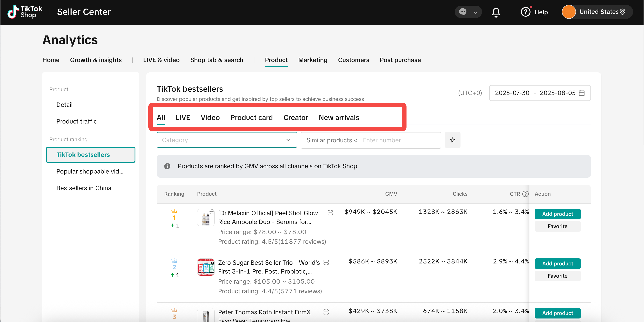The height and width of the screenshot is (322, 644).
Task: Expand the Category dropdown
Action: pyautogui.click(x=227, y=140)
